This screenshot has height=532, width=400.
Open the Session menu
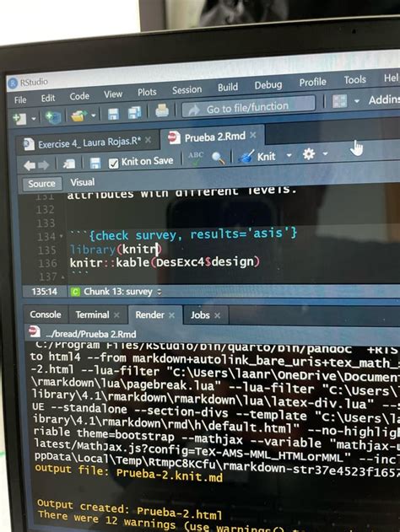click(x=186, y=90)
